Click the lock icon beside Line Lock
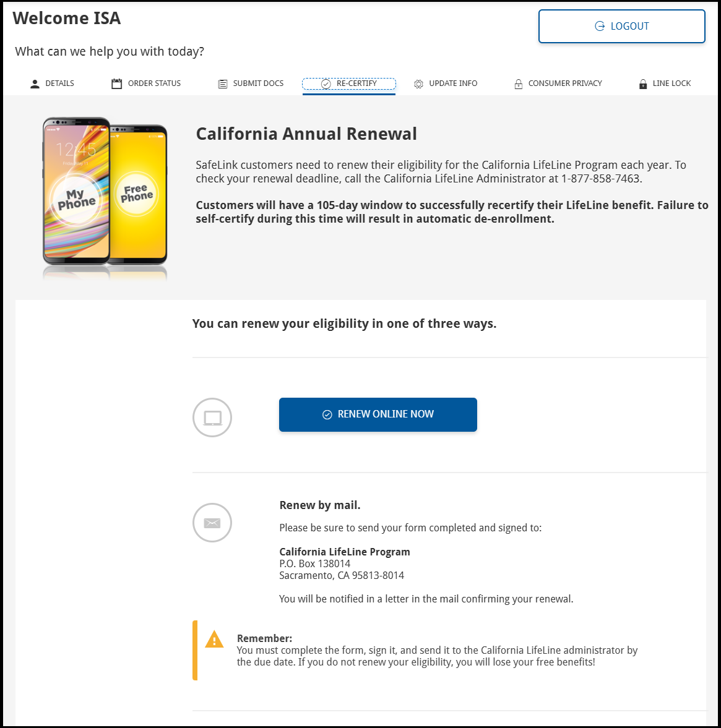The width and height of the screenshot is (721, 728). (643, 84)
